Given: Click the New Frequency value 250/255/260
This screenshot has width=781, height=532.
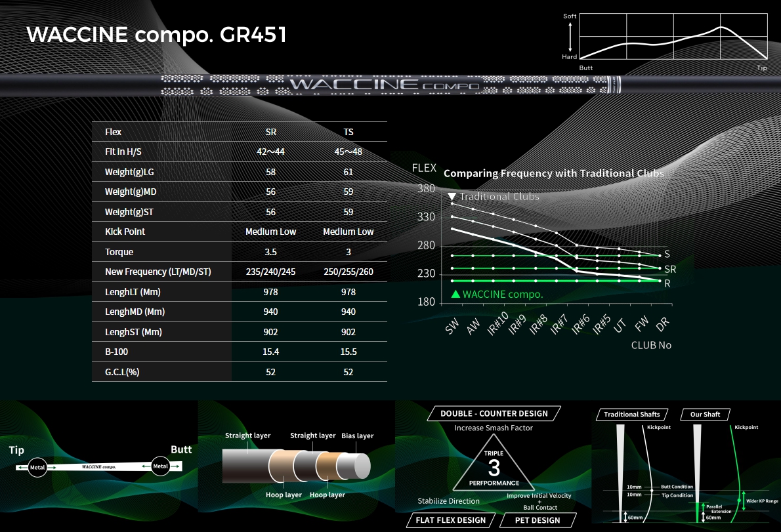Looking at the screenshot, I should (x=348, y=272).
